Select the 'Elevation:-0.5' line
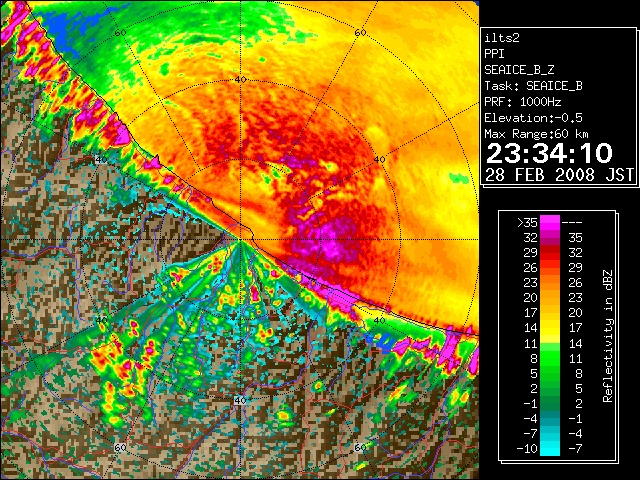This screenshot has height=480, width=640. pyautogui.click(x=533, y=118)
